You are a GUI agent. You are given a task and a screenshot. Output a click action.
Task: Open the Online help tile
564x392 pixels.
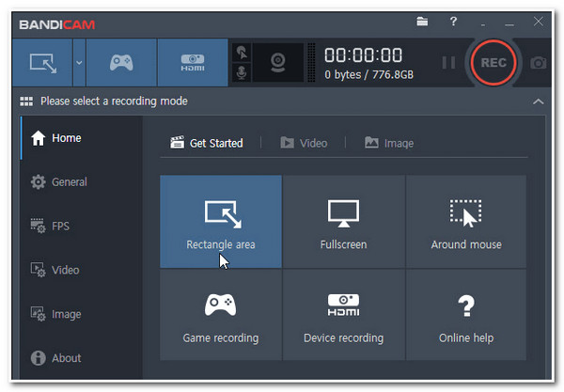tap(466, 315)
